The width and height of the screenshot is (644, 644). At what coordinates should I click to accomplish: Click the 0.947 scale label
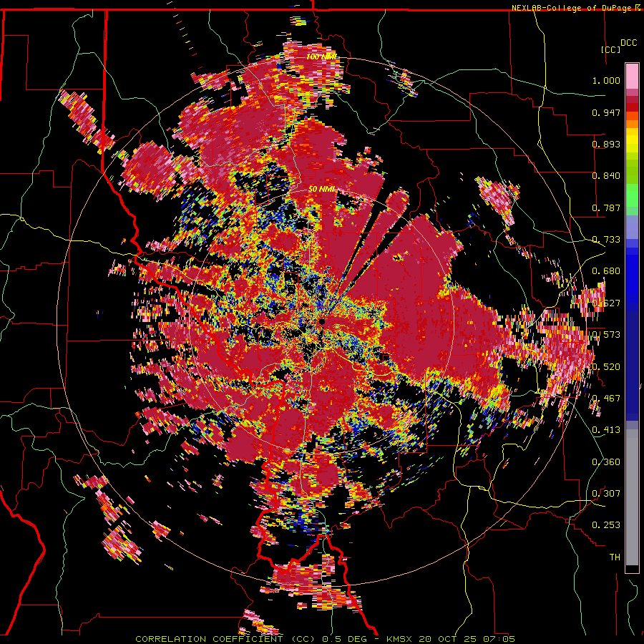(606, 112)
